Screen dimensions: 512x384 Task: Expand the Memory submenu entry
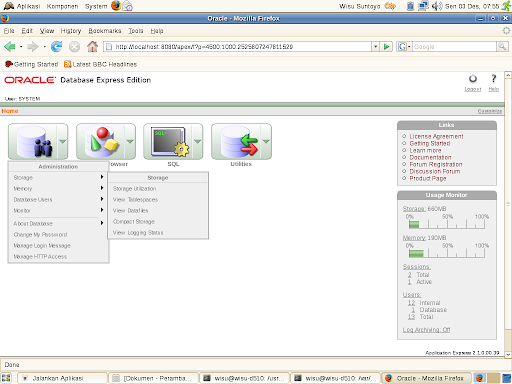pyautogui.click(x=58, y=188)
